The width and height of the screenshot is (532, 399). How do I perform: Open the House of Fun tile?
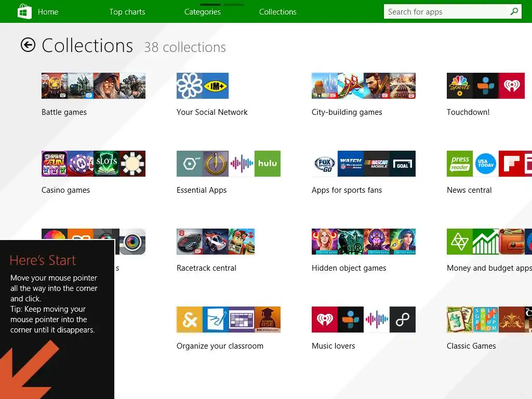click(x=55, y=164)
